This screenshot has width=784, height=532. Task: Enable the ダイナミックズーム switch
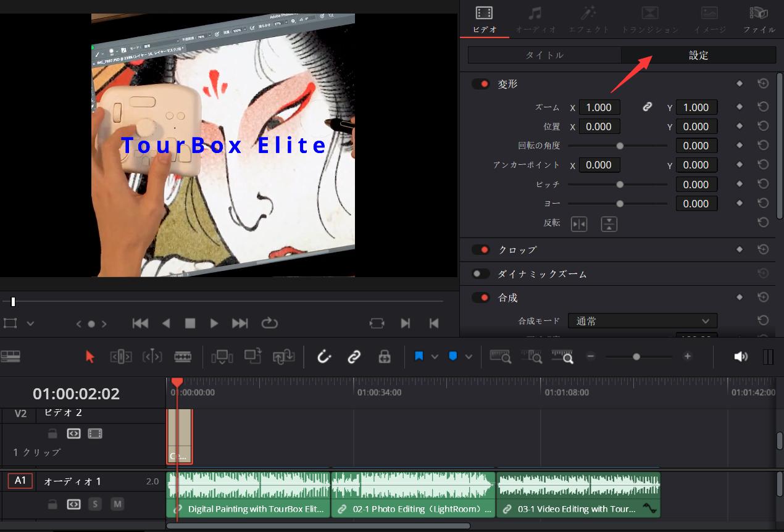point(480,273)
